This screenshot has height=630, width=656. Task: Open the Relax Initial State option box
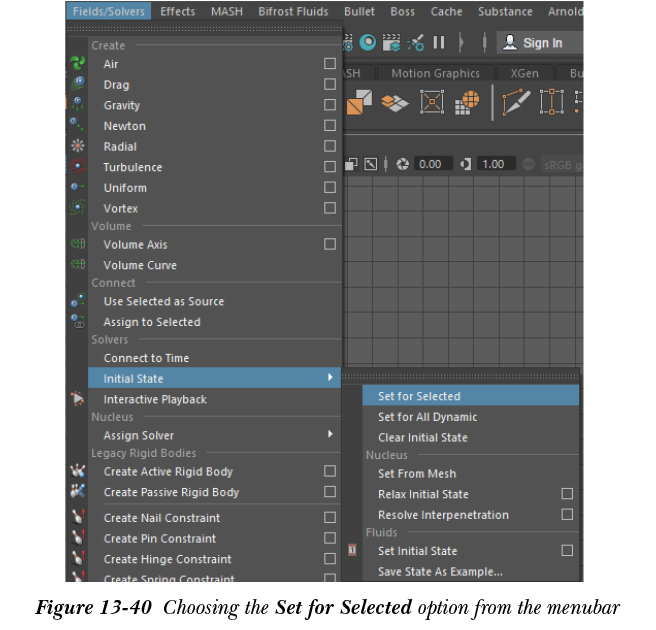[567, 494]
